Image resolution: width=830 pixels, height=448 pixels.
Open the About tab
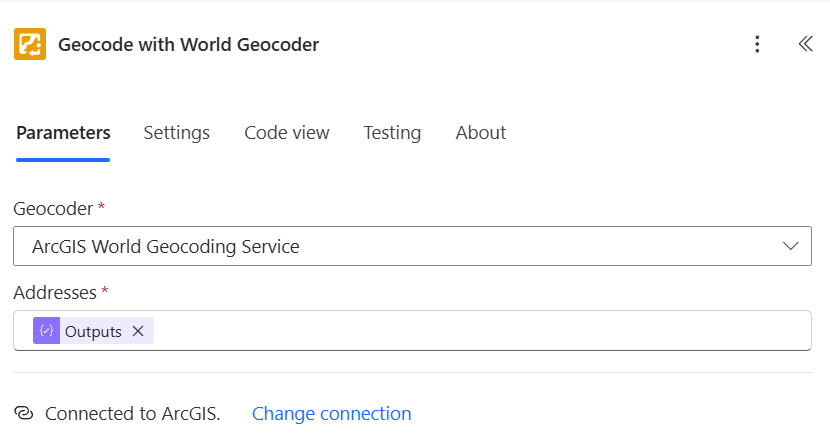(x=481, y=133)
